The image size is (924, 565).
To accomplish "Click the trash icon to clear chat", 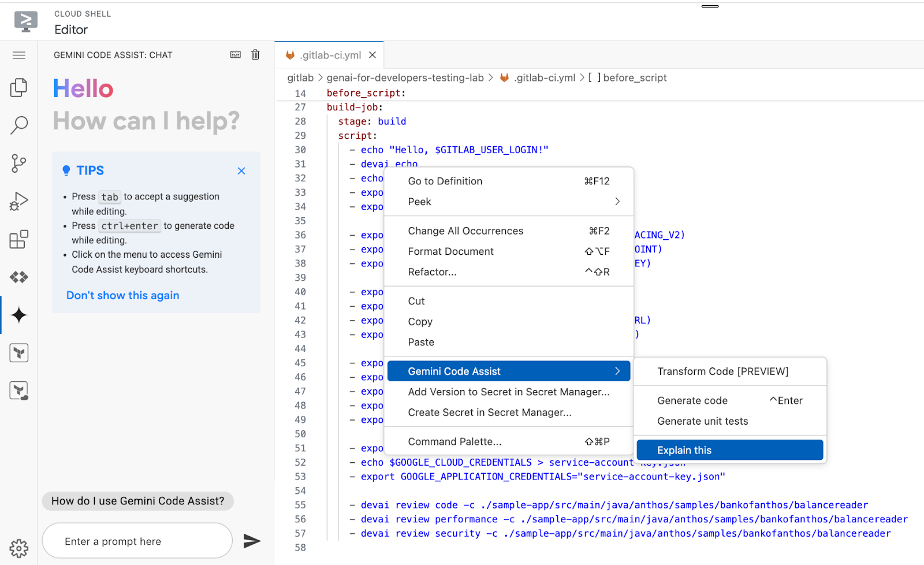I will tap(255, 55).
